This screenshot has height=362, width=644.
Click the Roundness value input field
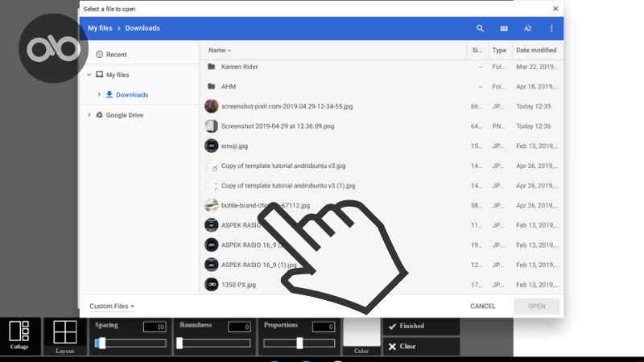pos(239,327)
